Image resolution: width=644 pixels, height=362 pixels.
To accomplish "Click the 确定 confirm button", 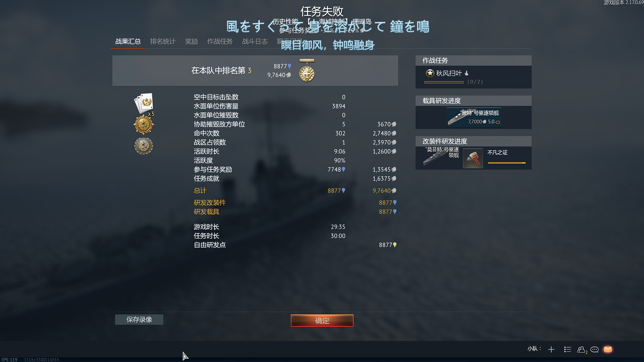I will pos(322,320).
